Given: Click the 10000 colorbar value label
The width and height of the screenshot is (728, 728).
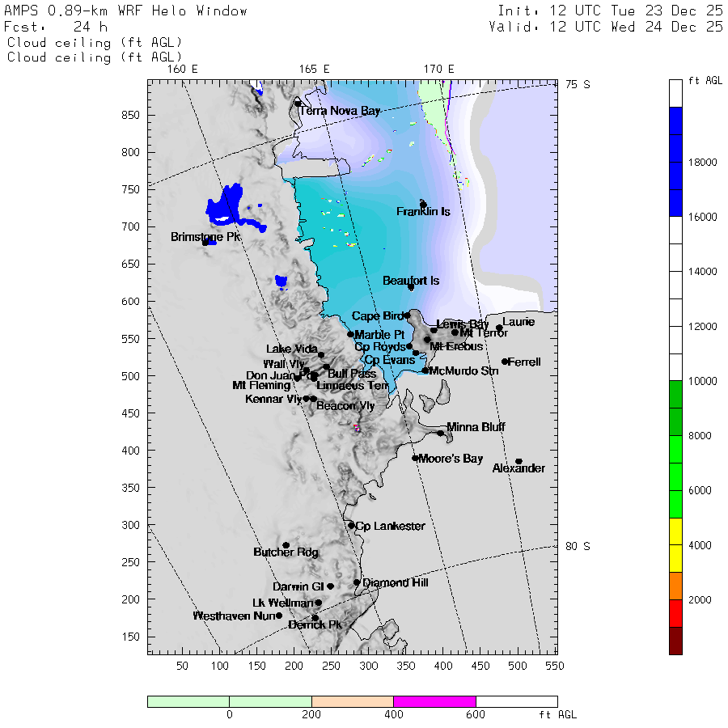Looking at the screenshot, I should [702, 381].
